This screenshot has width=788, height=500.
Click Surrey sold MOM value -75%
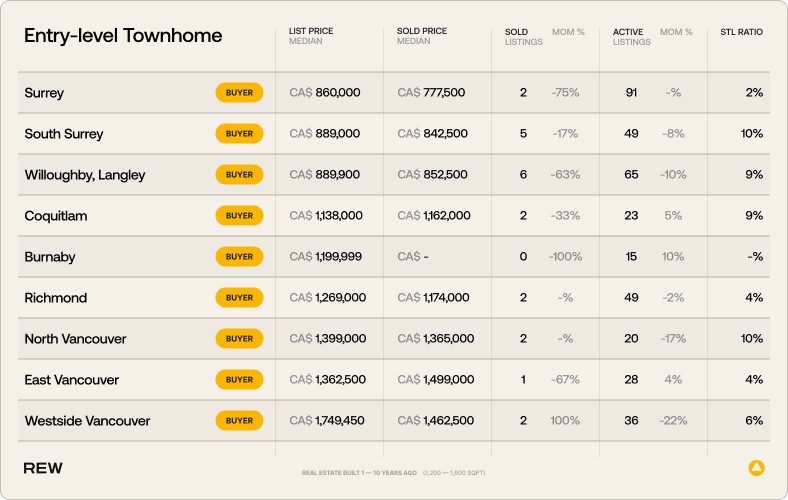565,92
